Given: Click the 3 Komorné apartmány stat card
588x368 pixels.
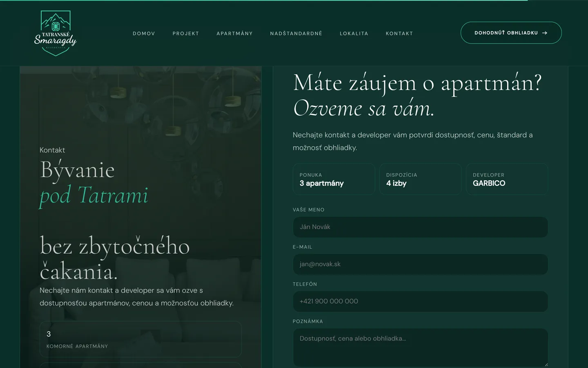Looking at the screenshot, I should click(x=140, y=339).
